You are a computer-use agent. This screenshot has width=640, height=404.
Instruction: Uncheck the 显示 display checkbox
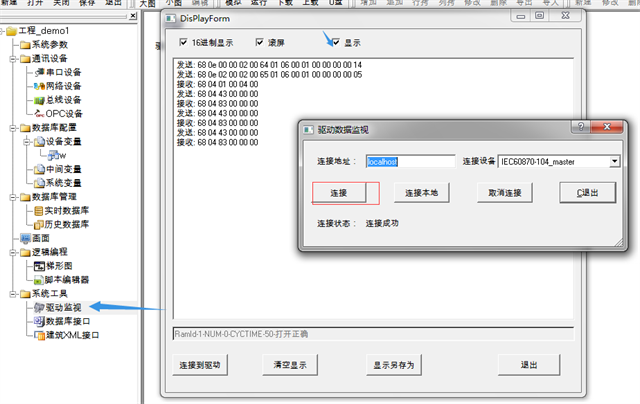pyautogui.click(x=337, y=43)
